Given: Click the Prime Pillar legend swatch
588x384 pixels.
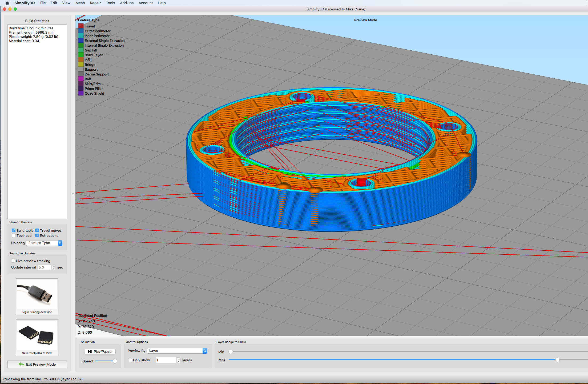Looking at the screenshot, I should [x=81, y=89].
